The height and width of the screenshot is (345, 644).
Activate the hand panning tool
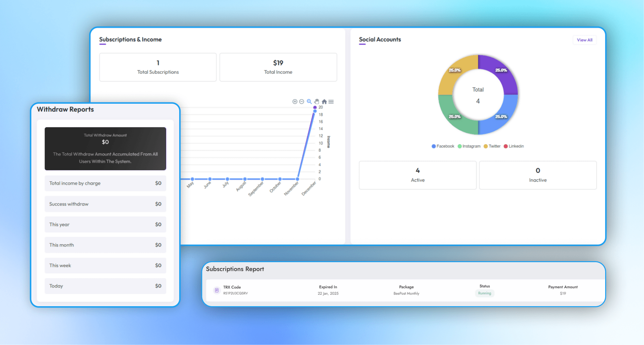click(x=317, y=102)
